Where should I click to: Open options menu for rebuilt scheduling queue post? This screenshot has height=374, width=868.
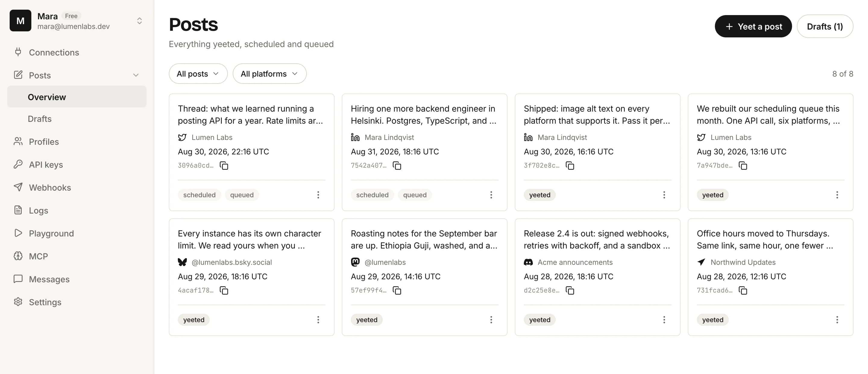click(837, 195)
